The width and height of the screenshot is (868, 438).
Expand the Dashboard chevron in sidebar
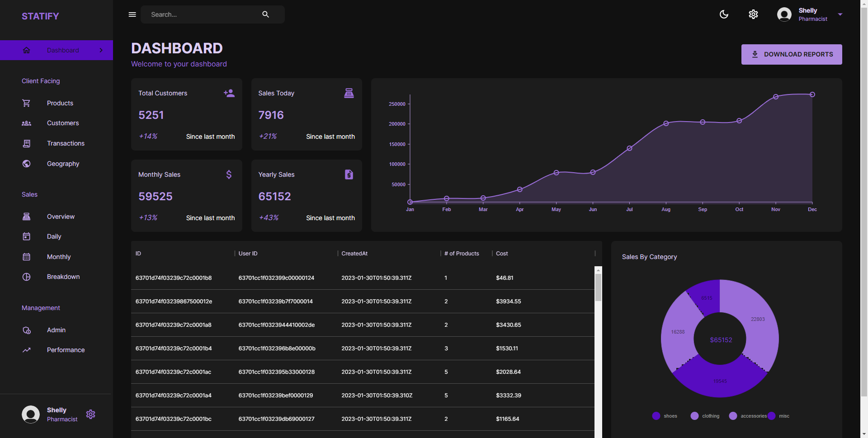click(x=100, y=50)
